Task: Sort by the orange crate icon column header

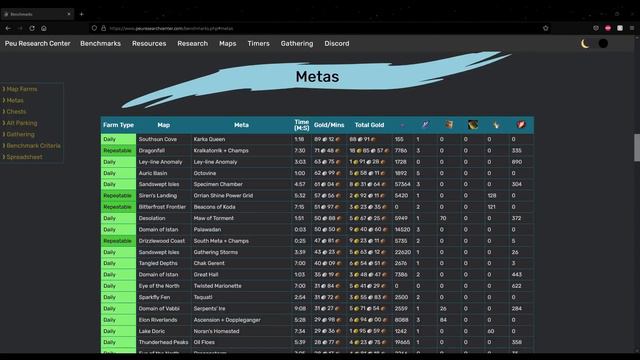Action: click(449, 125)
